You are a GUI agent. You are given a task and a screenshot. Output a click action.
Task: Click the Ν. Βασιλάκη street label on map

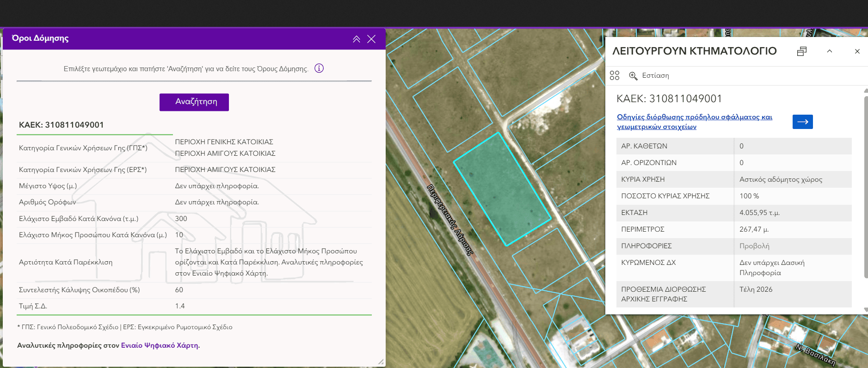tap(815, 355)
